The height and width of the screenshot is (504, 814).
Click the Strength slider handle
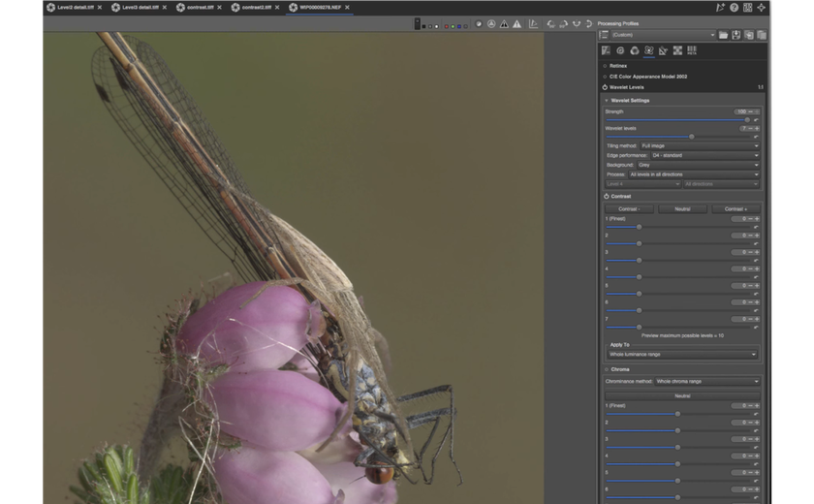click(747, 120)
